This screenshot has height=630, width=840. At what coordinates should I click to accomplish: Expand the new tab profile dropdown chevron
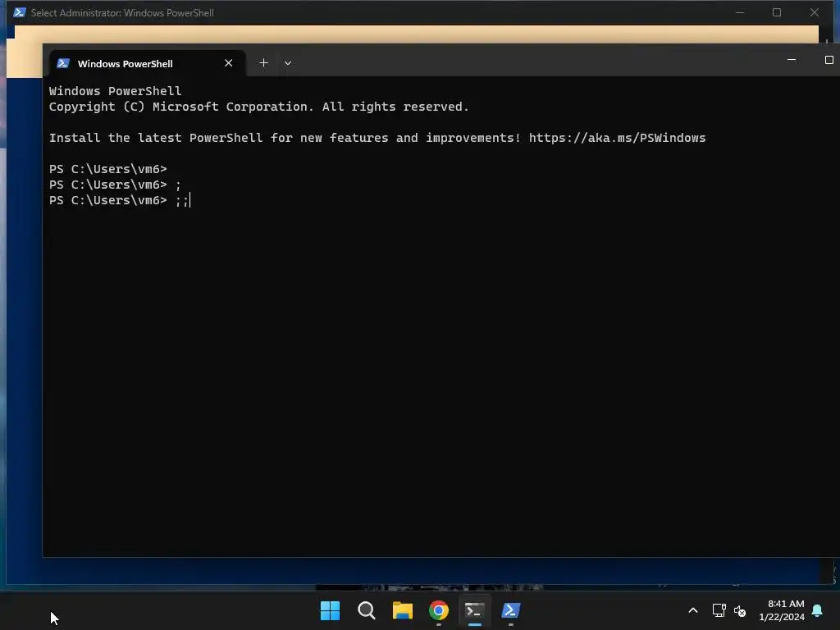point(288,62)
